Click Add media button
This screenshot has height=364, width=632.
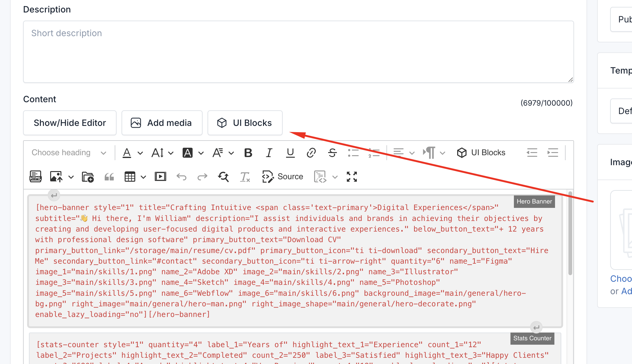pyautogui.click(x=162, y=122)
